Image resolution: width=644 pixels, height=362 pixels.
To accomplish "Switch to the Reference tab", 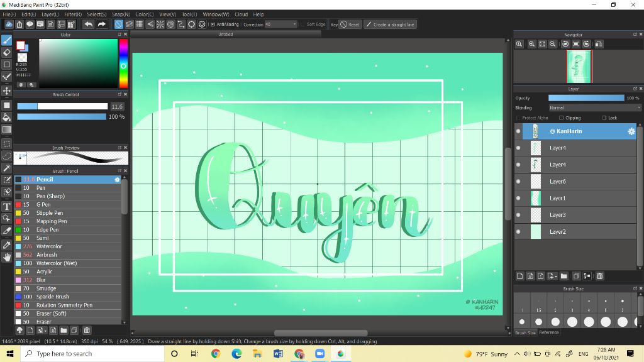I will coord(548,332).
